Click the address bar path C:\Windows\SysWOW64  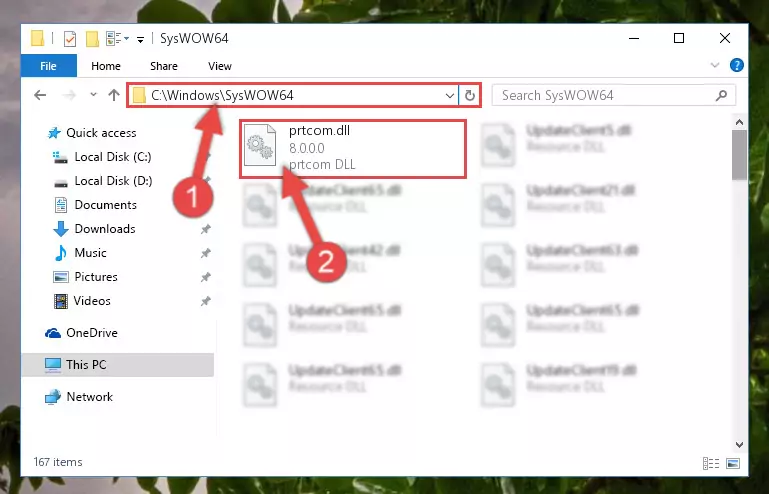click(x=222, y=95)
